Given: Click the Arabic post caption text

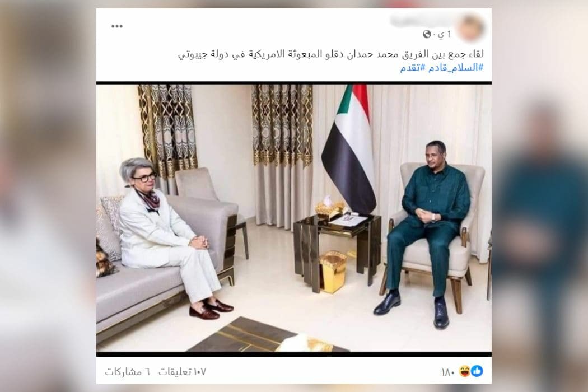Looking at the screenshot, I should pos(331,54).
